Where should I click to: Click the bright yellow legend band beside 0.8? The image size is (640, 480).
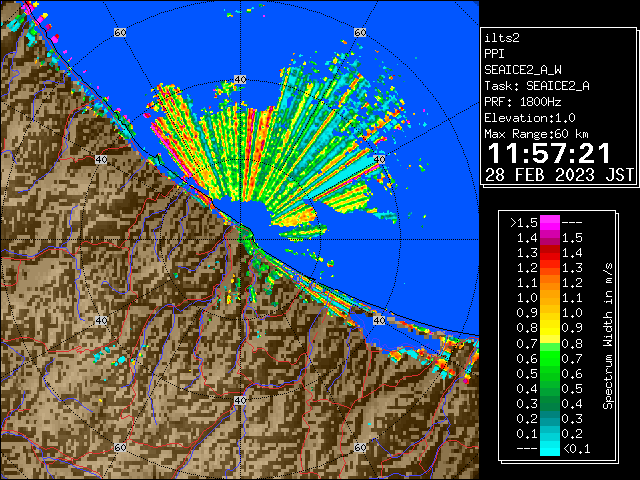coord(549,328)
